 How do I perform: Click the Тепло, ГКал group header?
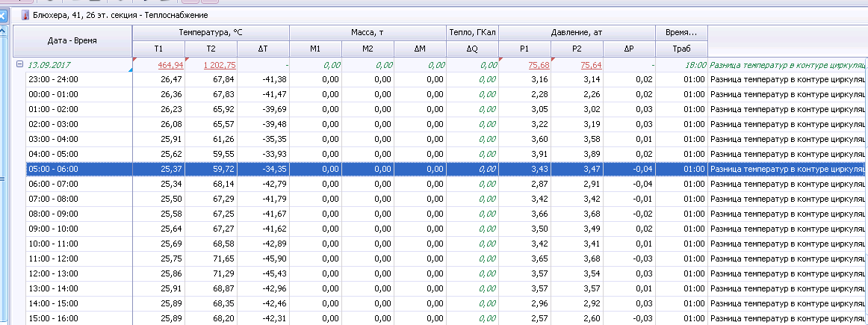(473, 33)
